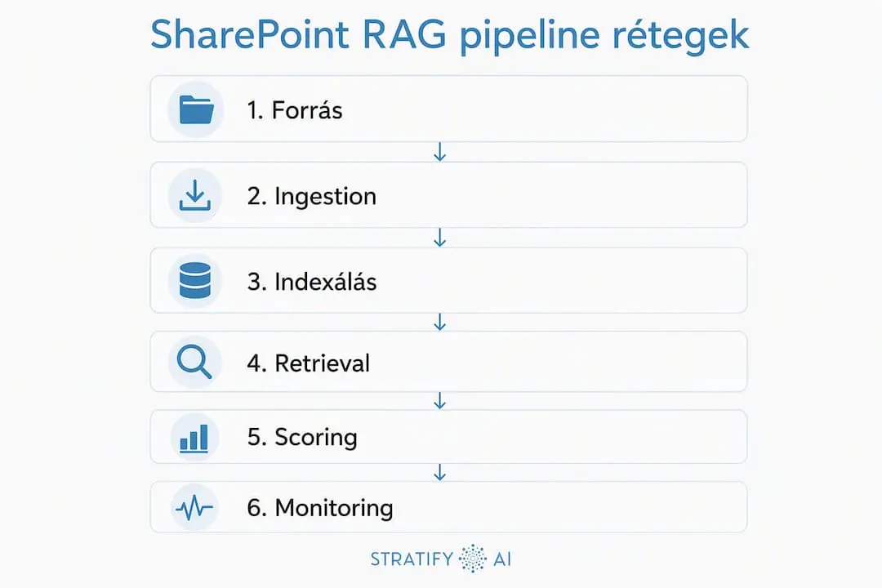This screenshot has height=588, width=882.
Task: Click the "AI" text in footer
Action: [x=502, y=559]
